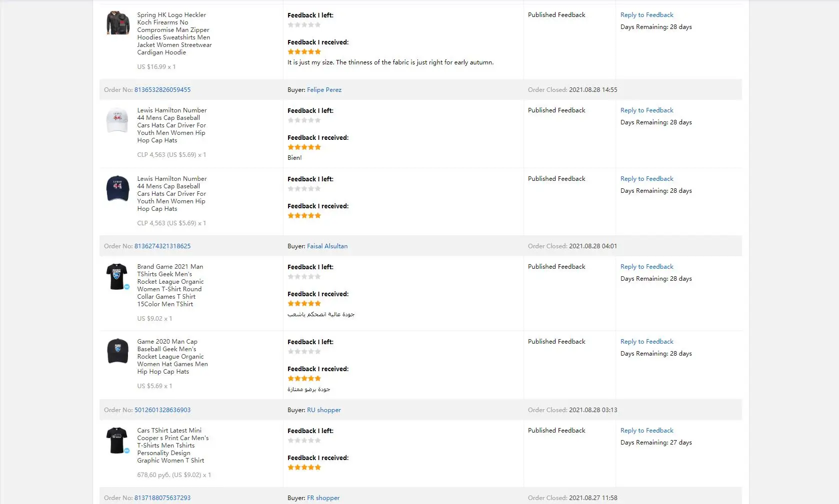Open the FR shopper buyer link
This screenshot has width=839, height=504.
(x=323, y=498)
